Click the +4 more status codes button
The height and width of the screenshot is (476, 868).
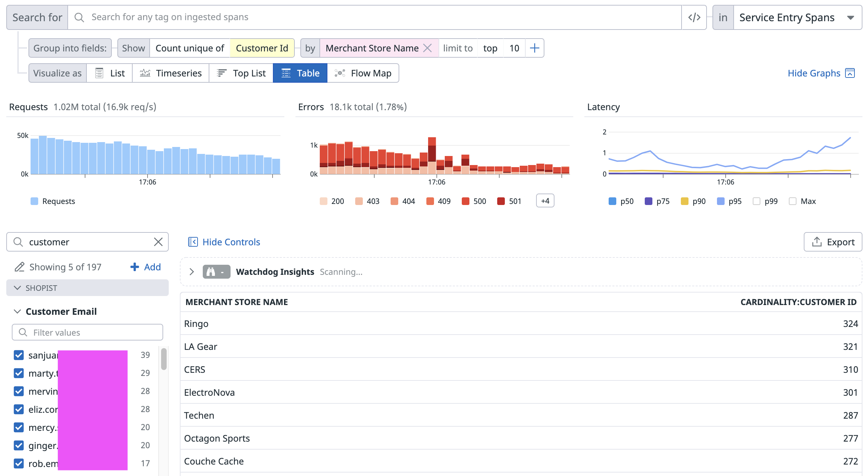(x=545, y=201)
